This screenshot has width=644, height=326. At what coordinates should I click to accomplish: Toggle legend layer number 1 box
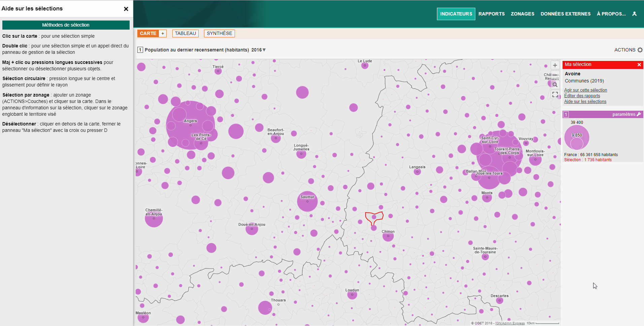[x=566, y=114]
